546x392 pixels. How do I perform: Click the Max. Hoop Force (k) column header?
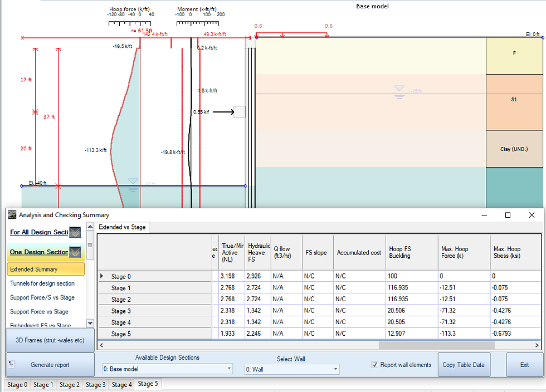[x=464, y=252]
